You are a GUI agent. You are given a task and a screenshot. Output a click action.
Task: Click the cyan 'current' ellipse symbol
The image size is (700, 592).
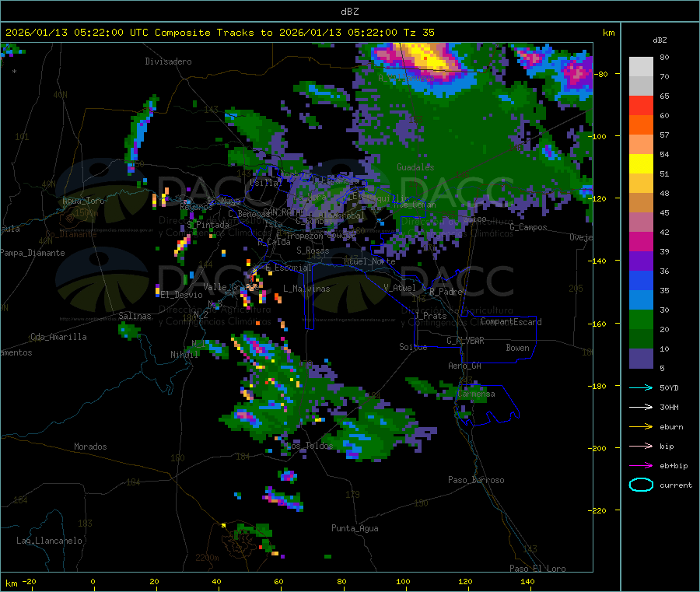click(x=641, y=485)
